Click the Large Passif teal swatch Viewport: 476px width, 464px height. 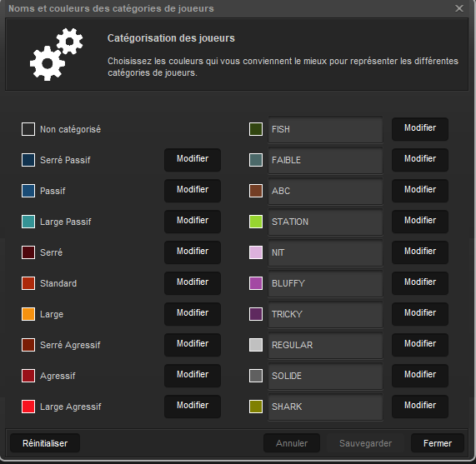28,222
